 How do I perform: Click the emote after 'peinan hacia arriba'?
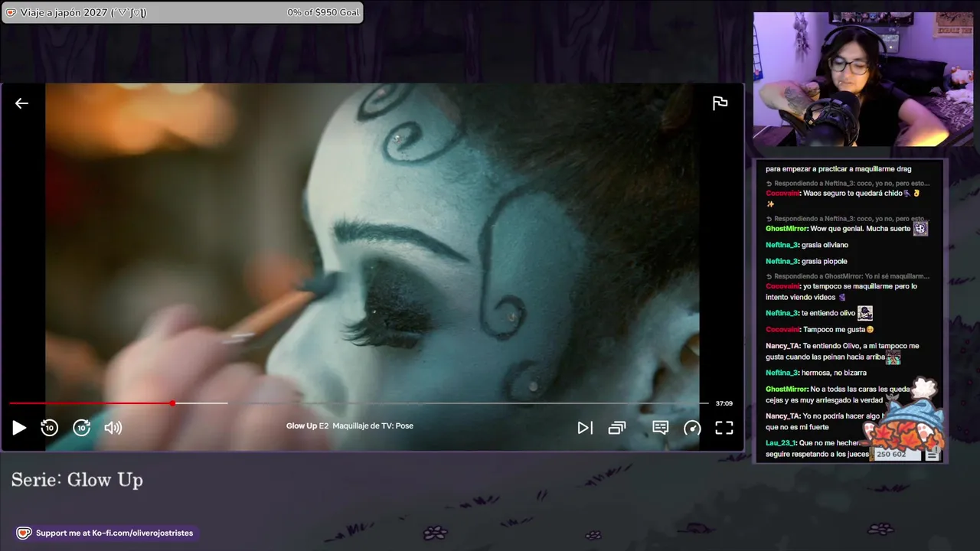pyautogui.click(x=893, y=357)
